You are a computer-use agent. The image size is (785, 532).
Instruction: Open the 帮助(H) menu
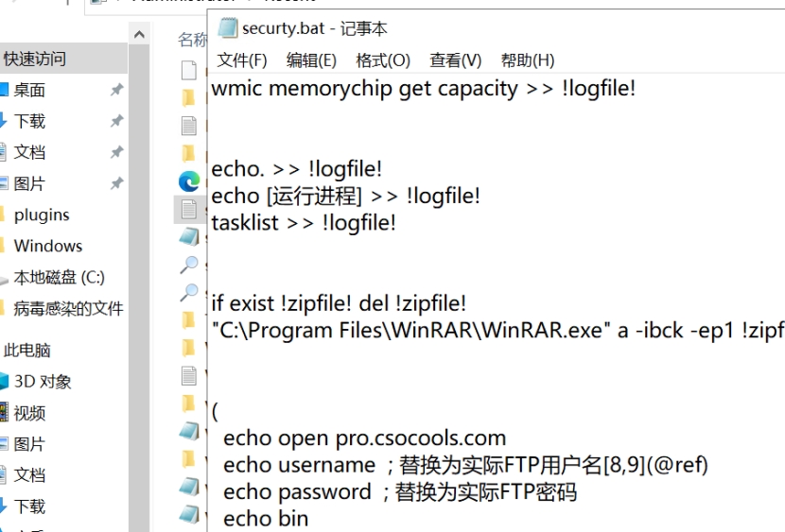click(528, 60)
